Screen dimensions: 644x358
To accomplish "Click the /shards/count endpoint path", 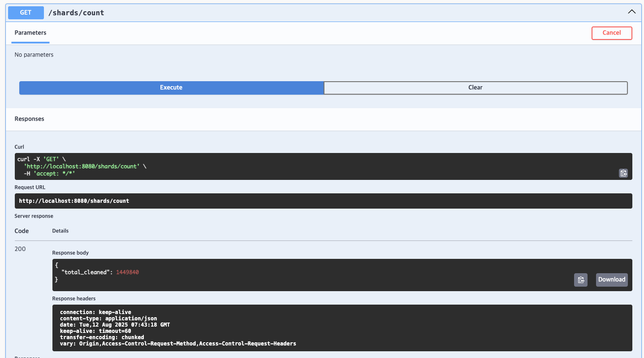I will click(x=76, y=13).
